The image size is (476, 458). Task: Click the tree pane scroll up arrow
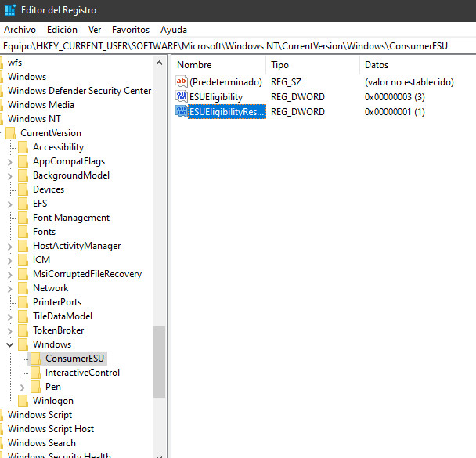pyautogui.click(x=159, y=63)
